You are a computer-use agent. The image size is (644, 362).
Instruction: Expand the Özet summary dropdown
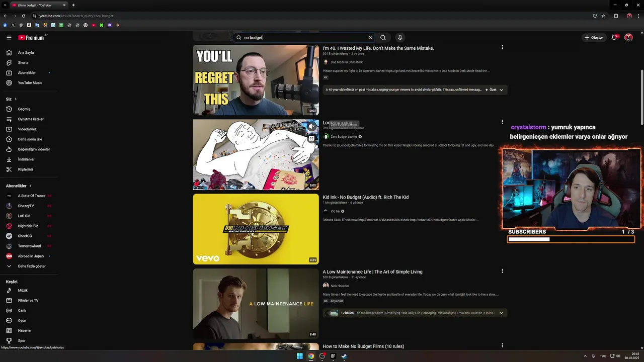tap(495, 90)
